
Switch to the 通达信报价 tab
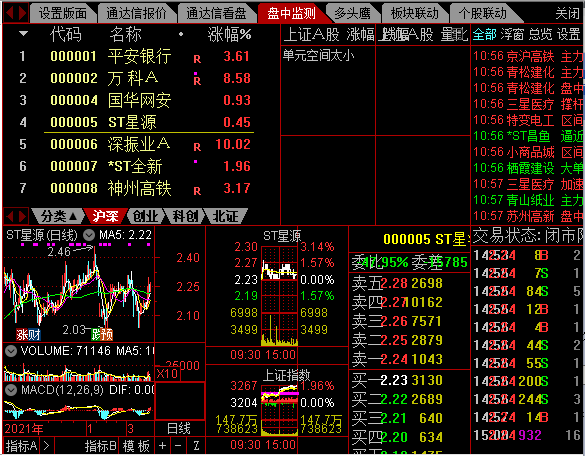[x=136, y=14]
